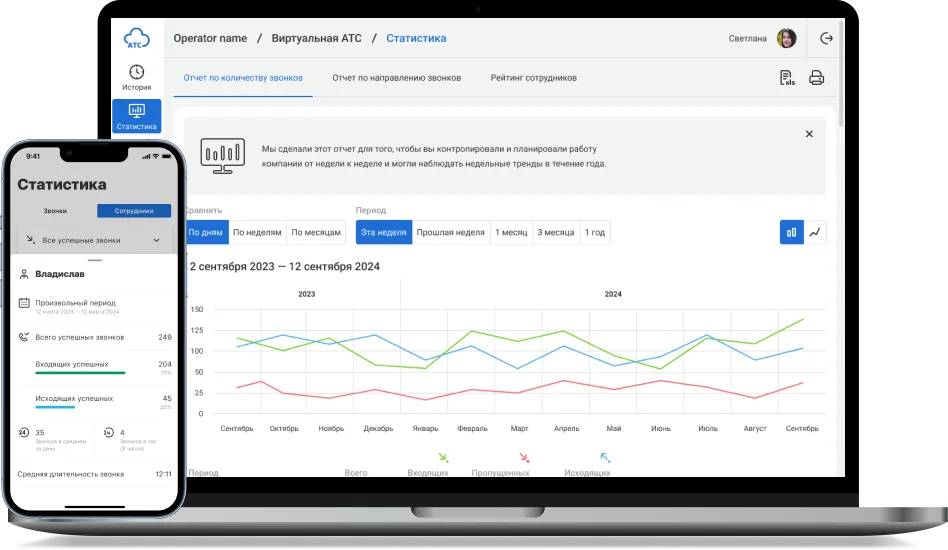Click phone sheet drag handle
Viewport: 948px width, 550px height.
coord(95,260)
